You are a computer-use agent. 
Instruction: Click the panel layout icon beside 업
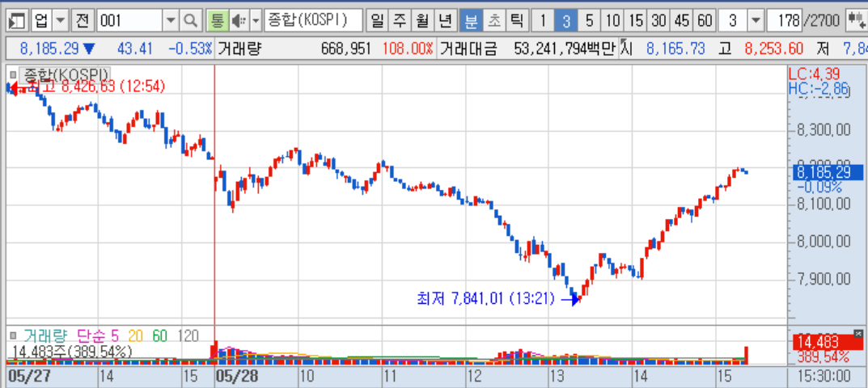[17, 22]
